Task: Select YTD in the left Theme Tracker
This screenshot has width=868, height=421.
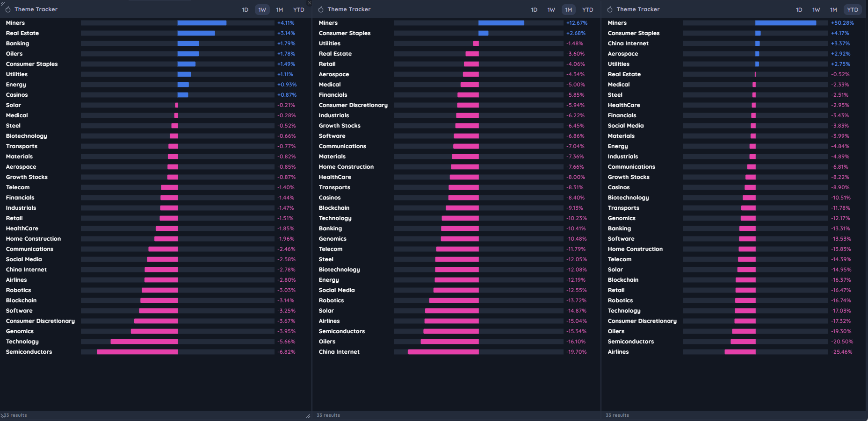Action: [x=298, y=10]
